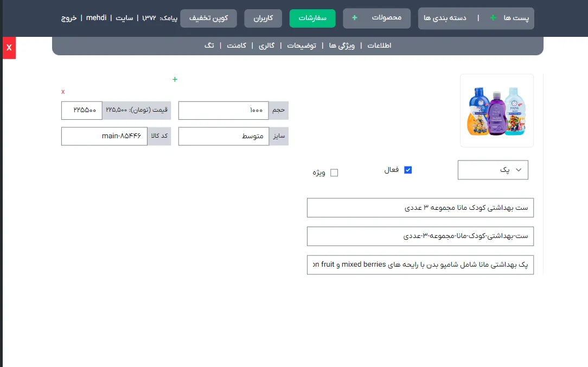Go to the توضیحات tab
Viewport: 588px width, 367px height.
click(302, 46)
